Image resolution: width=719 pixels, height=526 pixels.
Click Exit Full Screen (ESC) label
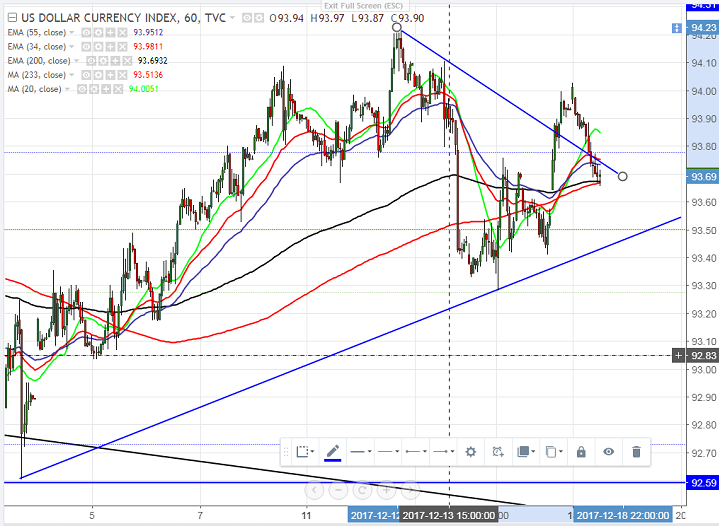(x=364, y=6)
